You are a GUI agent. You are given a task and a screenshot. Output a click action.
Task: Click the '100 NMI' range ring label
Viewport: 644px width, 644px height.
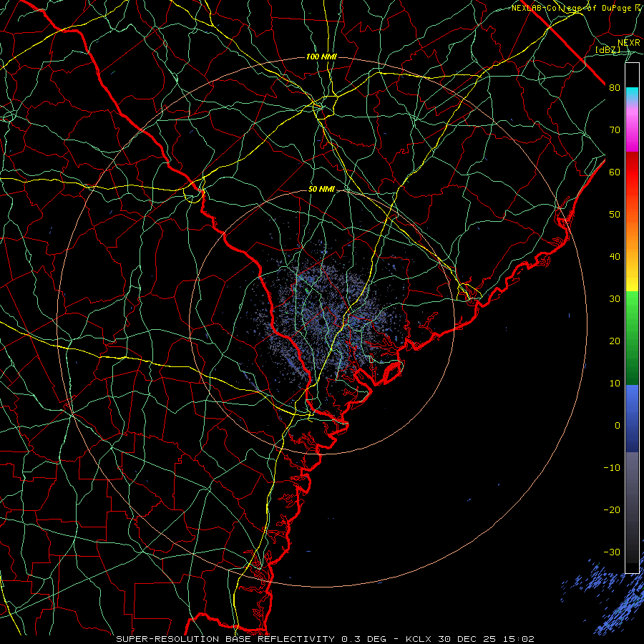tap(321, 57)
